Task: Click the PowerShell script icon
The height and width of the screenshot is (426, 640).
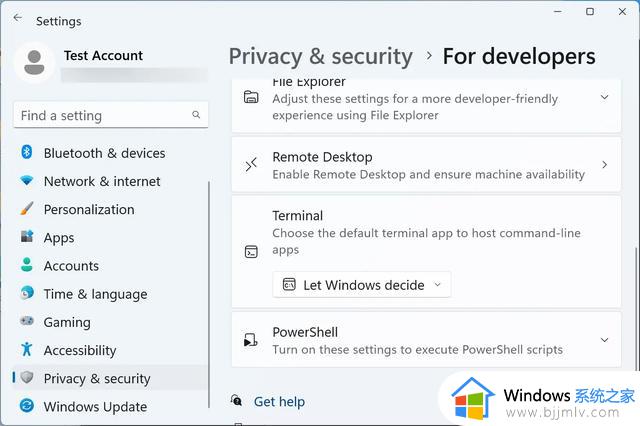Action: pos(251,340)
